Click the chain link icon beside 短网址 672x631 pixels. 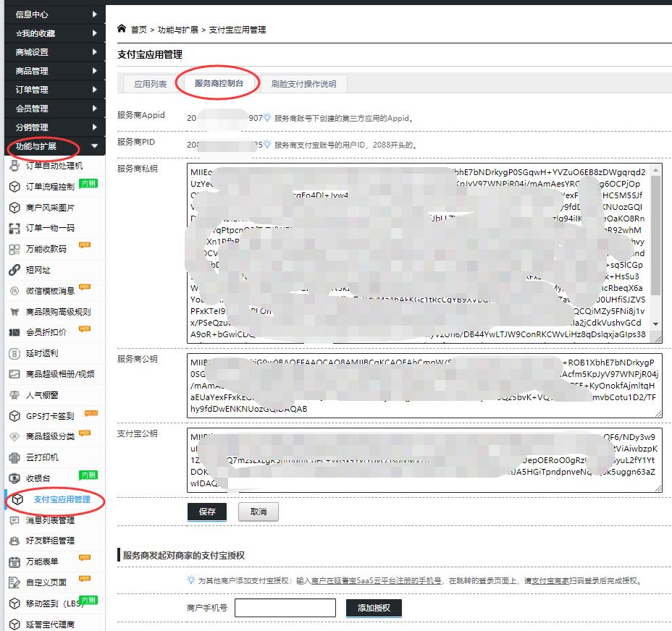pos(14,270)
